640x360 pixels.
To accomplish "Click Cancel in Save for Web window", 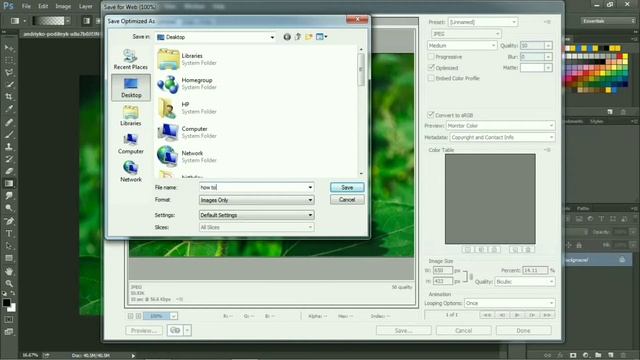I will [x=463, y=330].
